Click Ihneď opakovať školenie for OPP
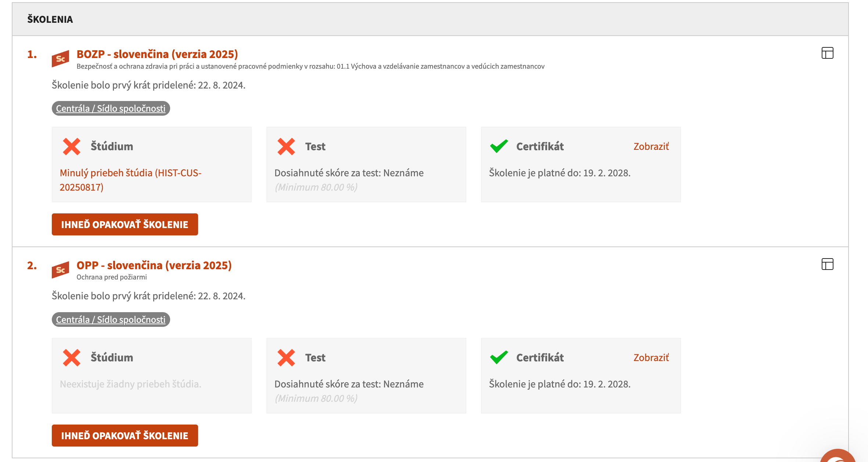The width and height of the screenshot is (868, 462). (x=125, y=436)
